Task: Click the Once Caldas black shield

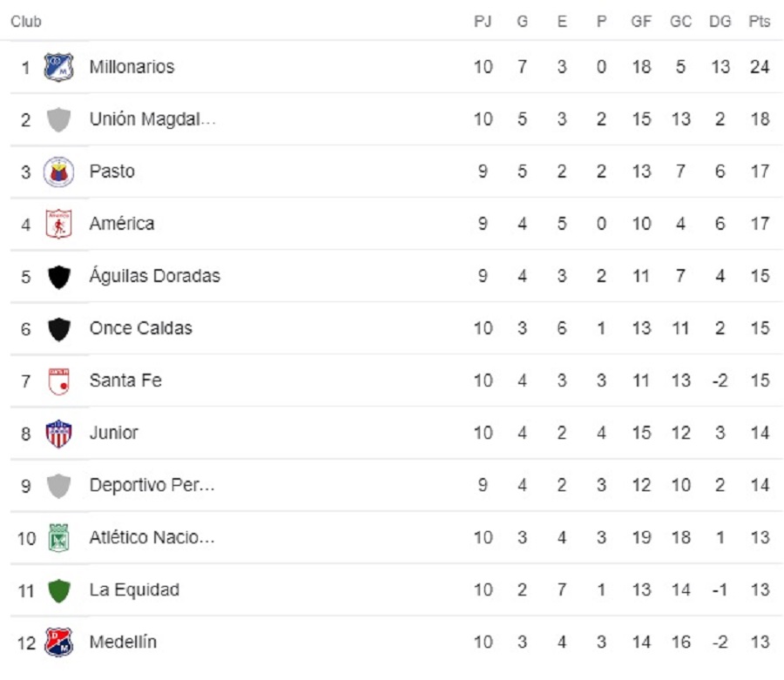Action: pyautogui.click(x=58, y=329)
